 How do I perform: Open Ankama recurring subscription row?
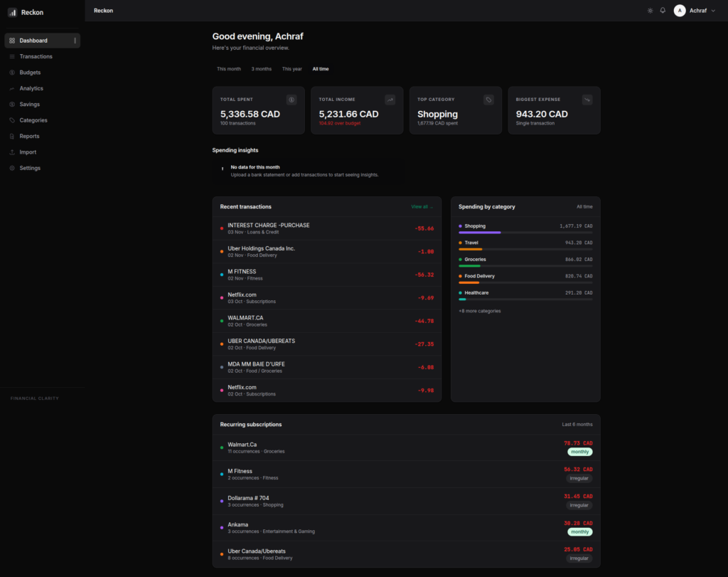pos(406,528)
